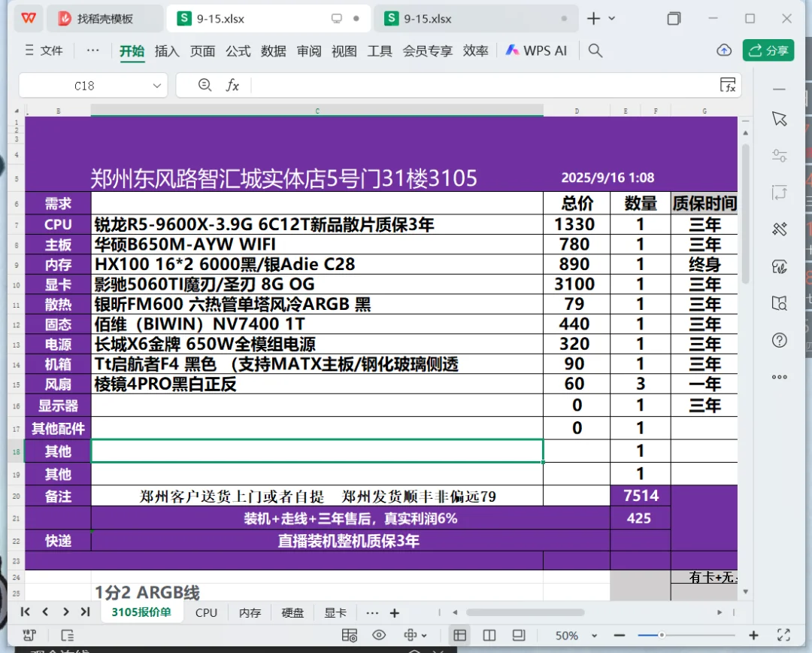Click the zoom slider handle
Image resolution: width=812 pixels, height=653 pixels.
point(662,635)
